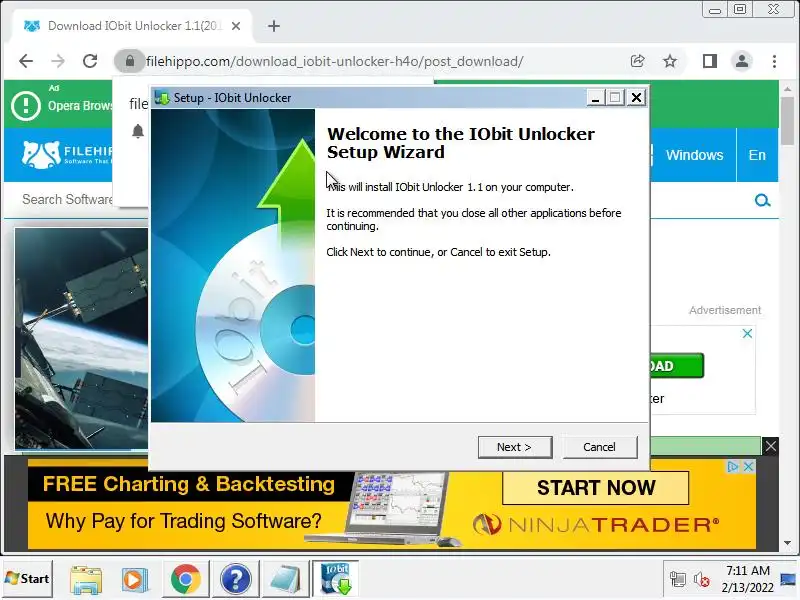Viewport: 800px width, 600px height.
Task: Close the NinjaTrader ad with X
Action: click(x=748, y=466)
